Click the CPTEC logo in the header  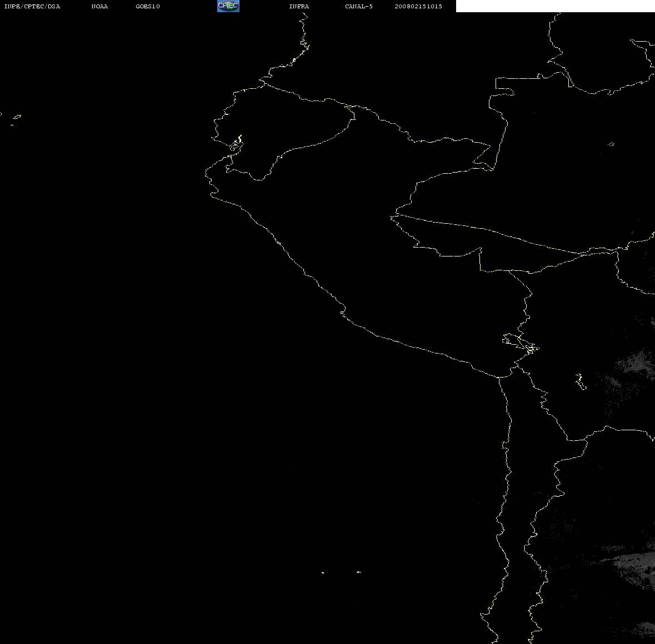tap(228, 6)
